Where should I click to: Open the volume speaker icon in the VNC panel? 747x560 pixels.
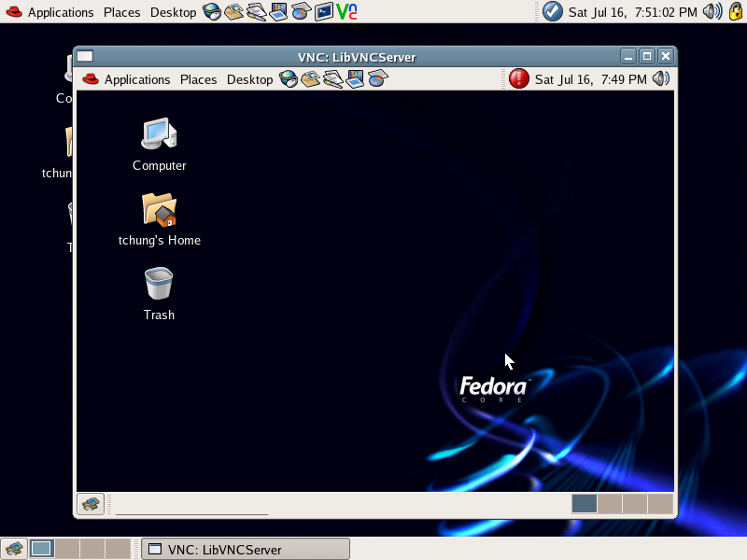click(x=661, y=78)
